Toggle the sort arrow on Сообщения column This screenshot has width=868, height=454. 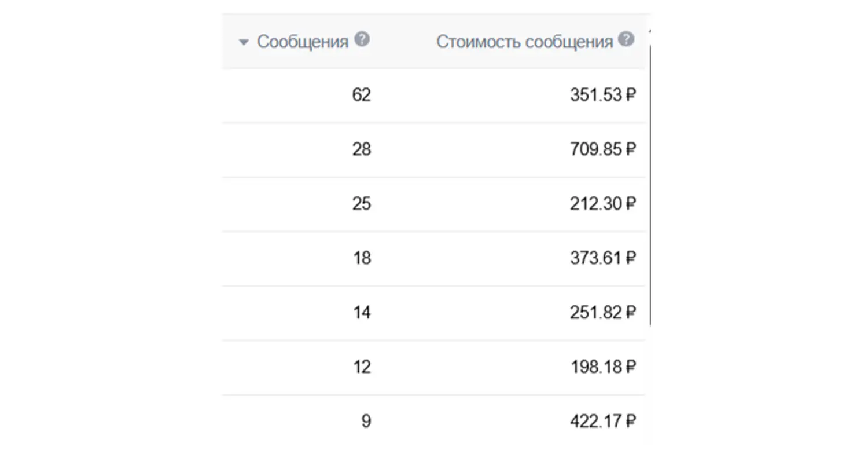pos(244,42)
